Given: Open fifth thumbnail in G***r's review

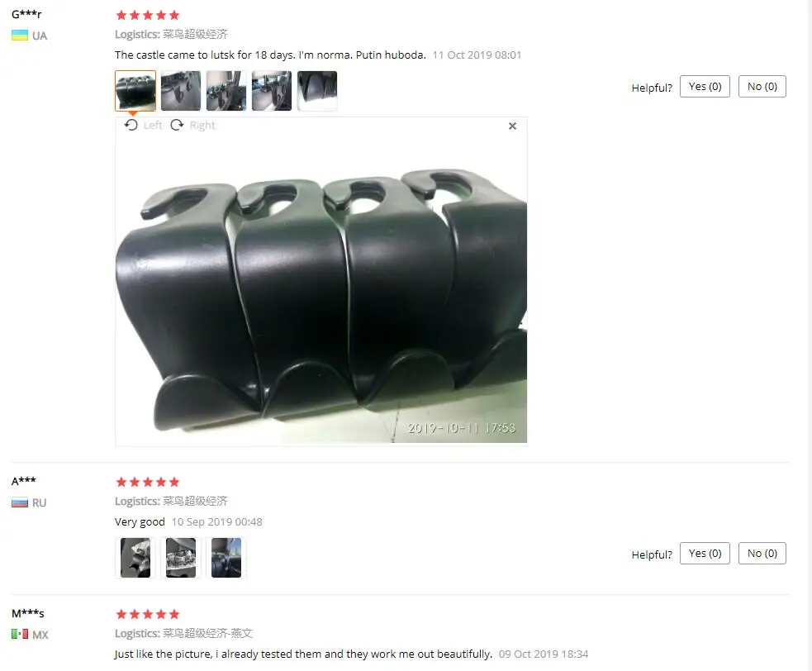Looking at the screenshot, I should click(317, 91).
